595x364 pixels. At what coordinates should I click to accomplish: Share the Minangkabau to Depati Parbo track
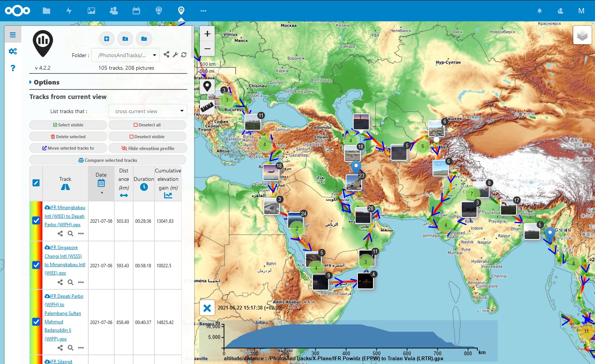coord(60,234)
